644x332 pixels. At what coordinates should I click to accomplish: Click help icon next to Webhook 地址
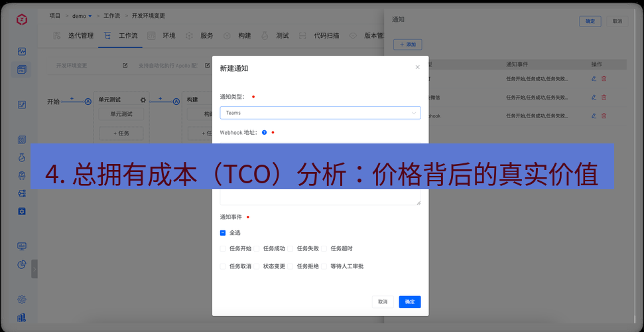pyautogui.click(x=264, y=133)
